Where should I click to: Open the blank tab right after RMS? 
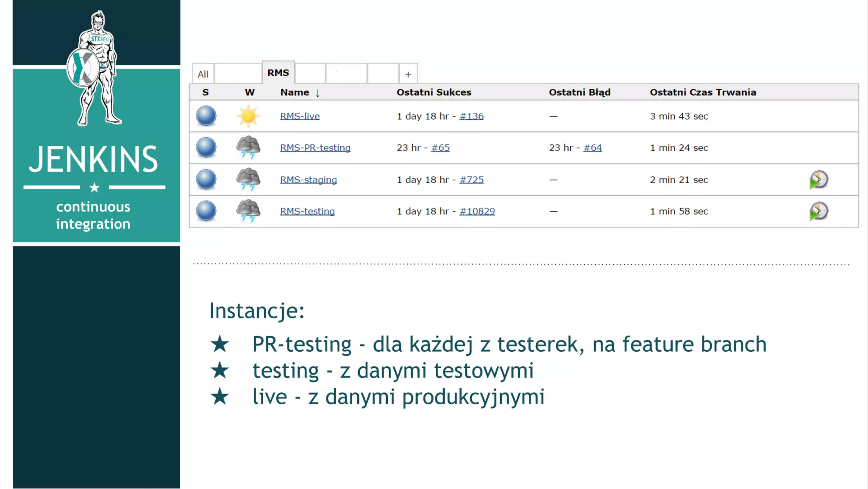(310, 74)
